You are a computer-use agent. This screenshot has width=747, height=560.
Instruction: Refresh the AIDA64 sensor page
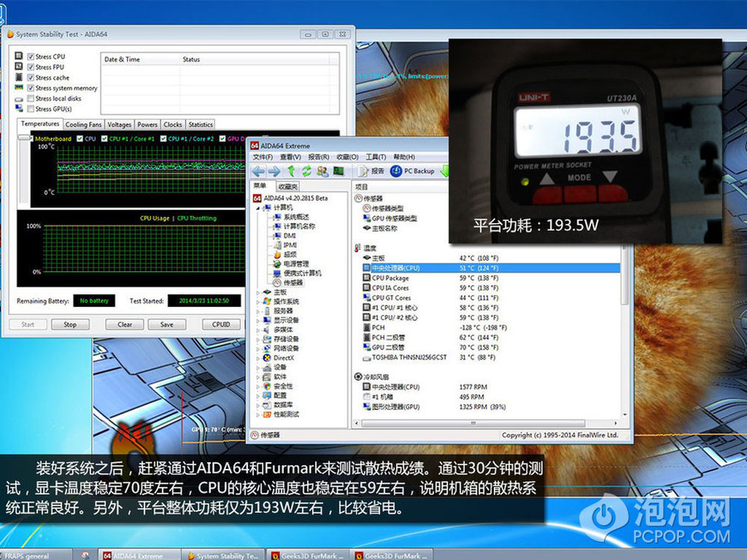point(306,171)
